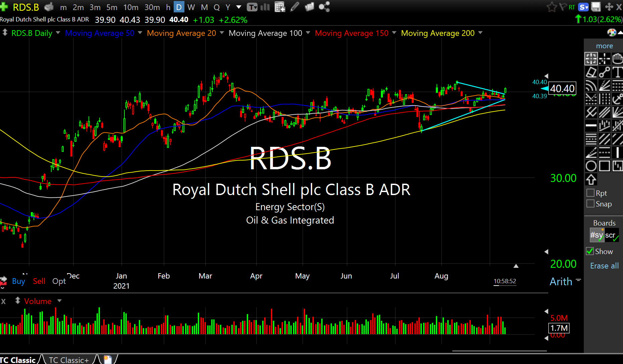
Task: Select the Fibonacci arcs tool
Action: (x=591, y=85)
